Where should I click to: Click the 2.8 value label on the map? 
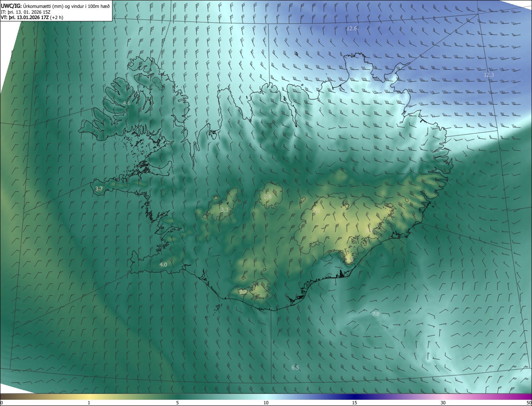point(268,197)
